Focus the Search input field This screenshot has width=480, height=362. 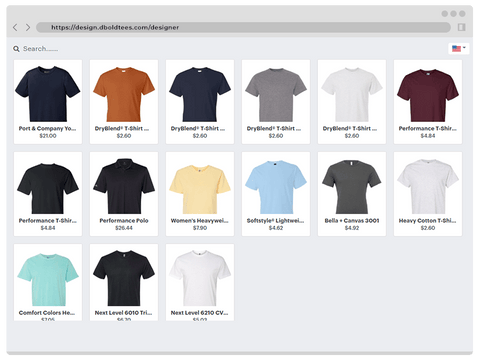(41, 49)
